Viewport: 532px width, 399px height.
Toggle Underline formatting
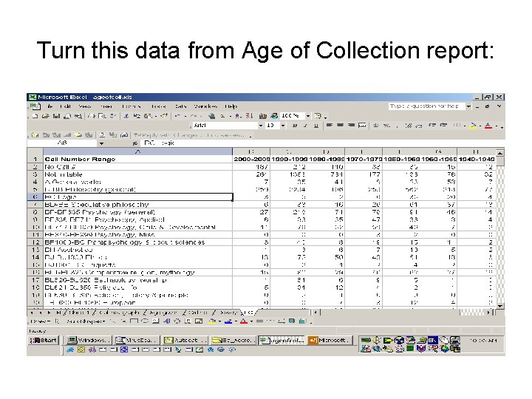(316, 126)
